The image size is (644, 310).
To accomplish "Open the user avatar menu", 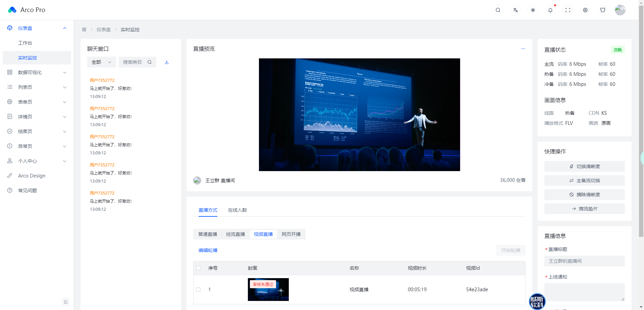I will pos(620,10).
